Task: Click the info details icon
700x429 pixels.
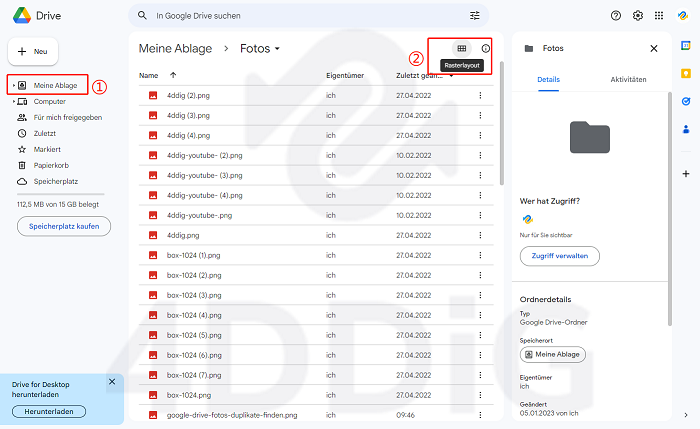Action: click(x=486, y=48)
